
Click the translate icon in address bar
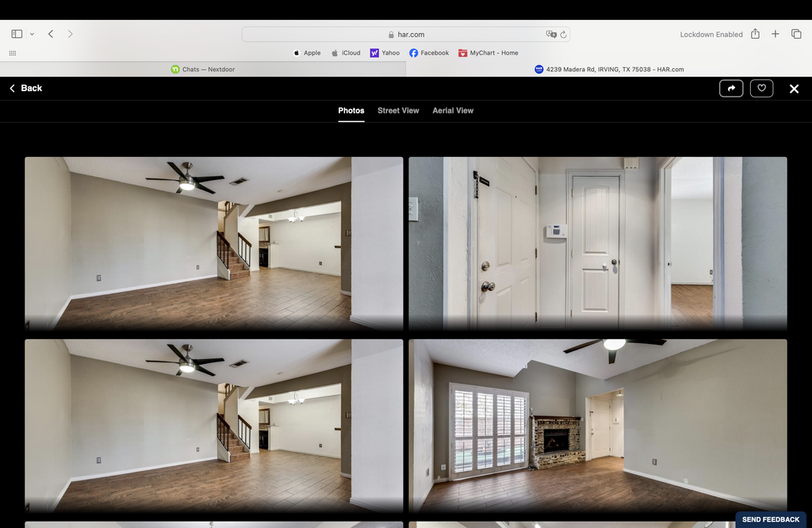click(551, 34)
